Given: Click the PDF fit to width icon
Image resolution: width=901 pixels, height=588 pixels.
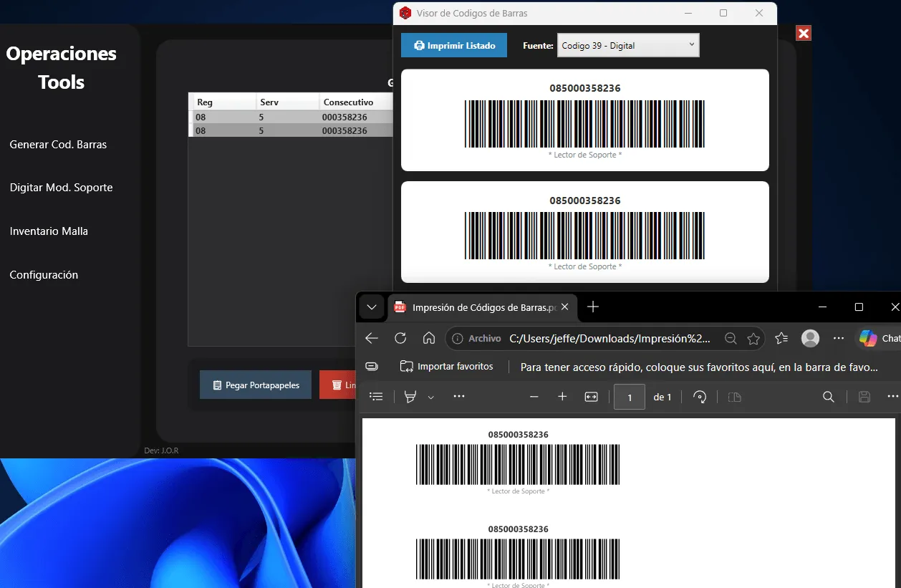Looking at the screenshot, I should 591,396.
